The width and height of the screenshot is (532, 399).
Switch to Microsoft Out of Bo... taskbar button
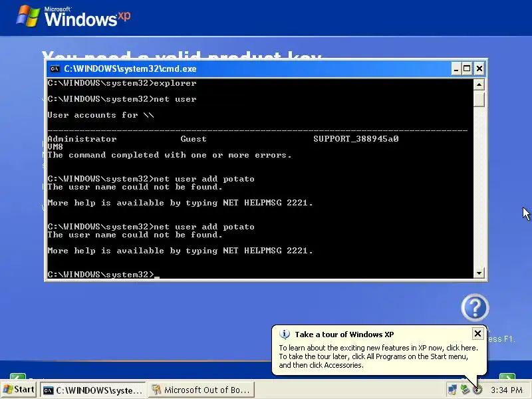tap(201, 390)
